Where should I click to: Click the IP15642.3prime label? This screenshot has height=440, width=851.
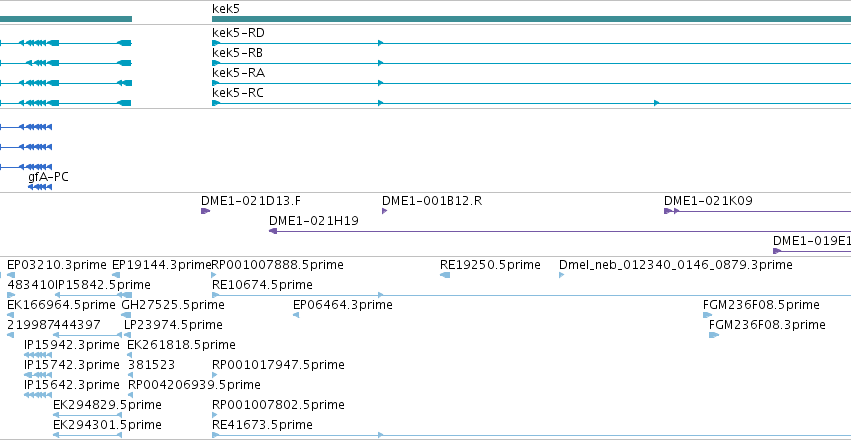(72, 385)
